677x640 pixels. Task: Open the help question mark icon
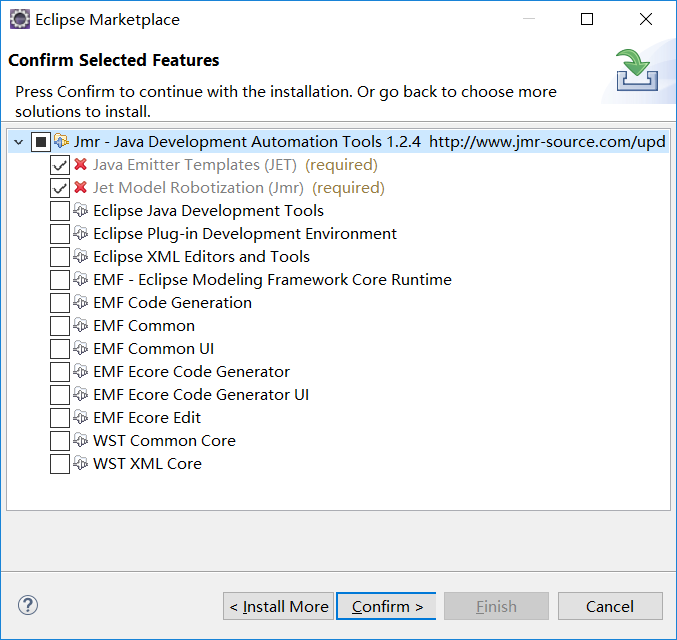point(28,605)
